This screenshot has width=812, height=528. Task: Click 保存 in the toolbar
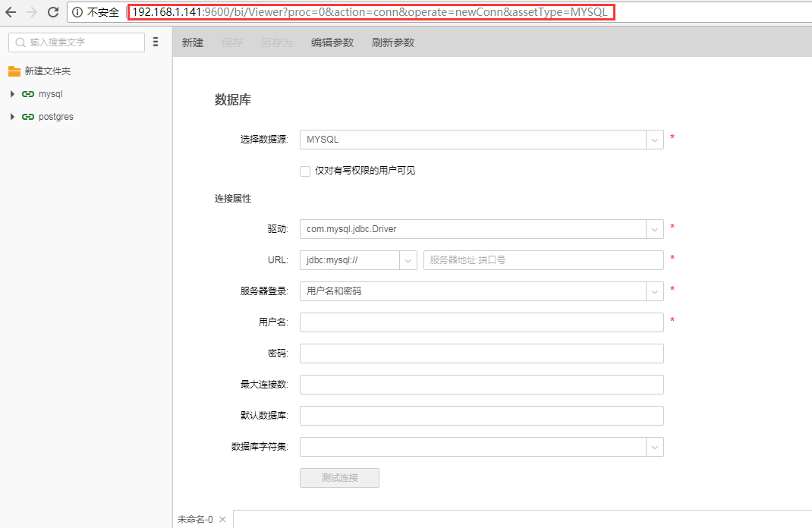click(x=232, y=42)
